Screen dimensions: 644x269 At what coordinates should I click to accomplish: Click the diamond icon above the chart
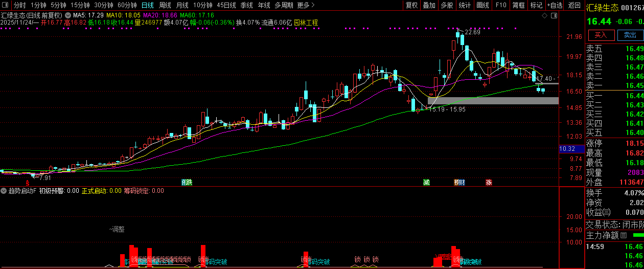click(x=544, y=16)
